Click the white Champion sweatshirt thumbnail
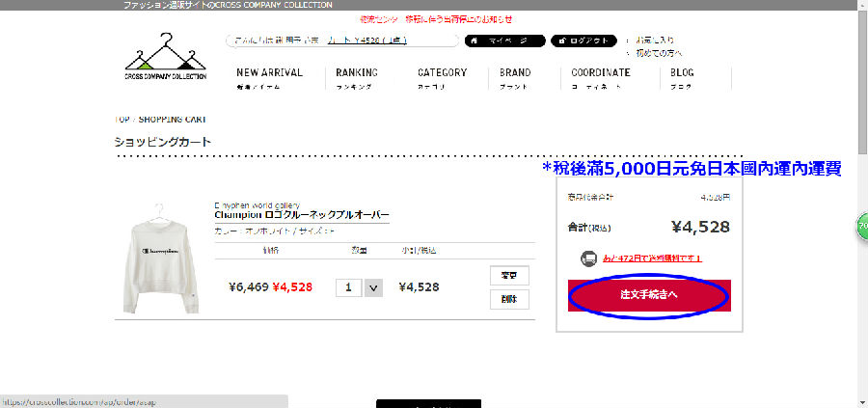868x408 pixels. (x=160, y=258)
